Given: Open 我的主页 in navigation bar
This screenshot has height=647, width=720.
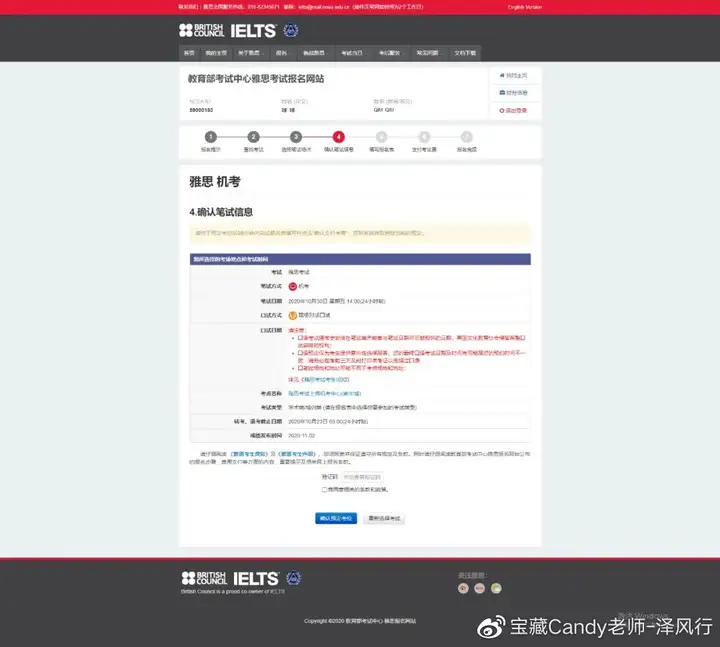Looking at the screenshot, I should [216, 53].
